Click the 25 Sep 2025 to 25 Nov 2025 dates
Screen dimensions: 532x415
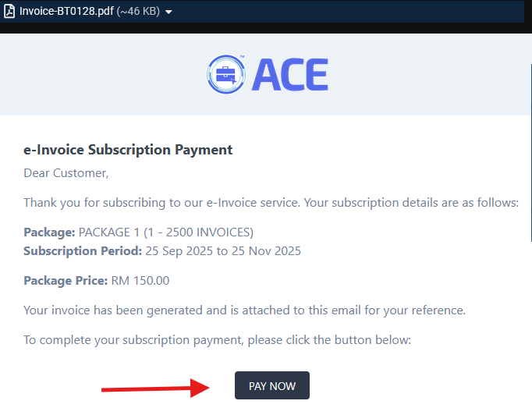pos(223,251)
